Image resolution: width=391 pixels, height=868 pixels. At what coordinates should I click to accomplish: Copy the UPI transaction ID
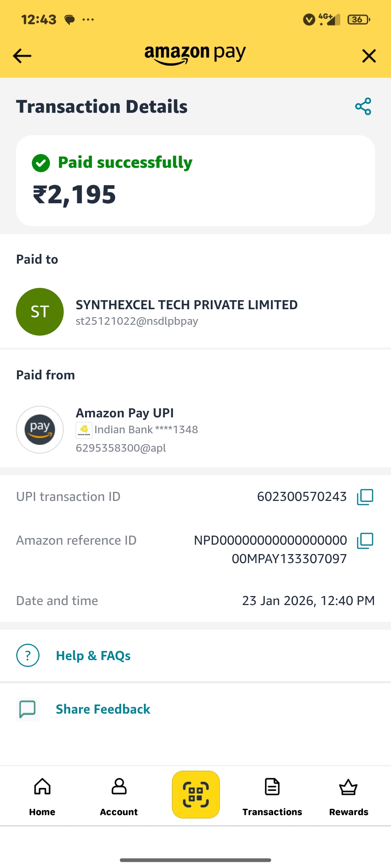(365, 497)
